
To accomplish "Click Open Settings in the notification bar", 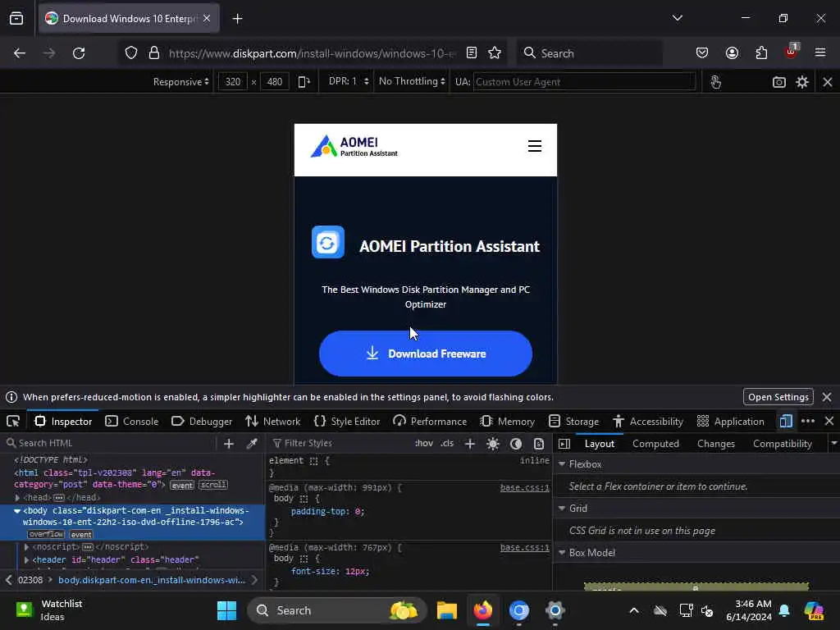I will pos(778,397).
